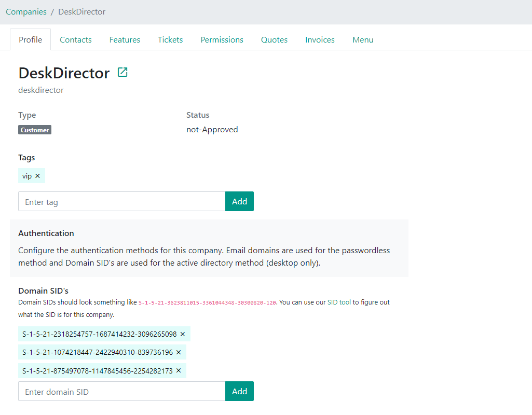
Task: Switch to the Tickets tab
Action: [170, 39]
